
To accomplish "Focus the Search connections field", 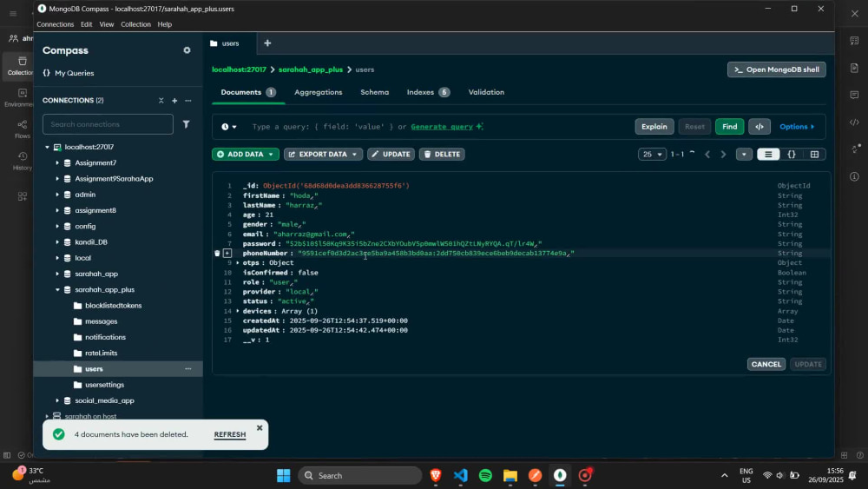I will click(x=108, y=124).
